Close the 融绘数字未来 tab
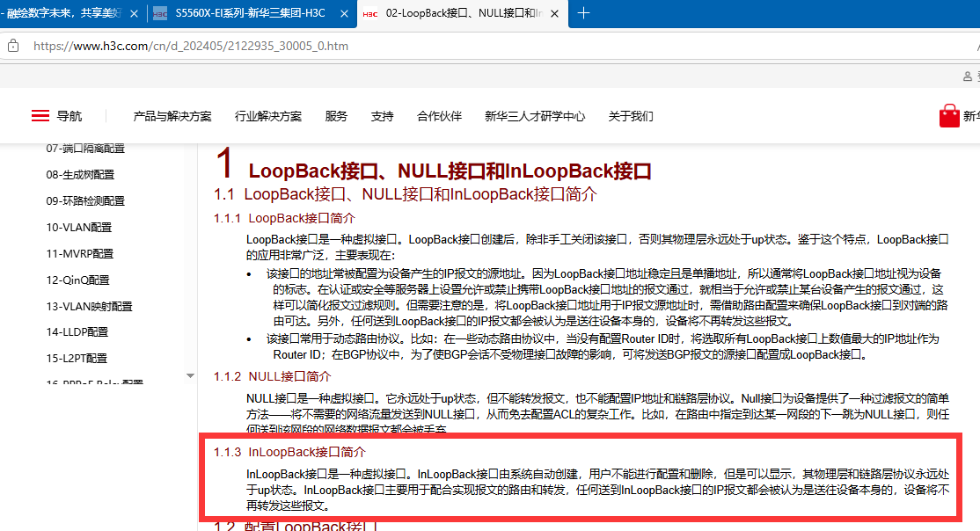 (134, 14)
